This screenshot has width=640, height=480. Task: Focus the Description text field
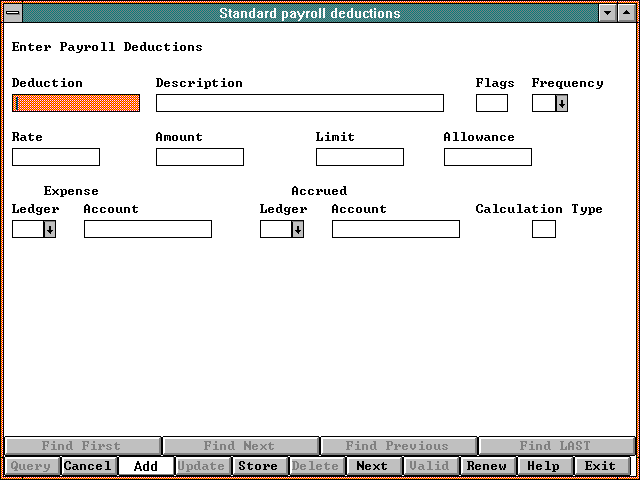(299, 103)
